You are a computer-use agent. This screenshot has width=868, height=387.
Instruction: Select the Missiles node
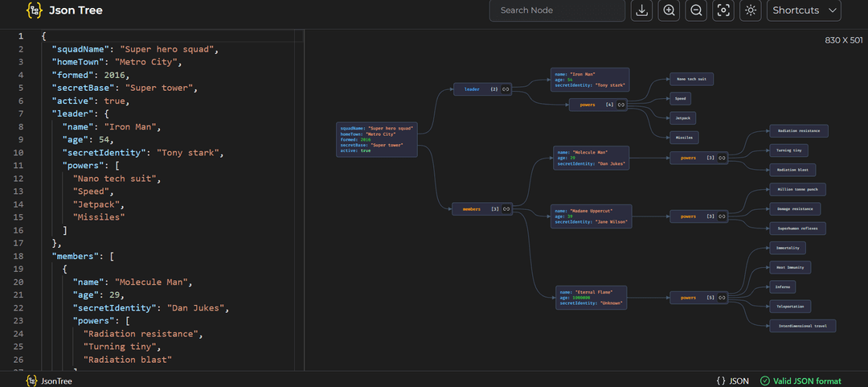pyautogui.click(x=684, y=137)
